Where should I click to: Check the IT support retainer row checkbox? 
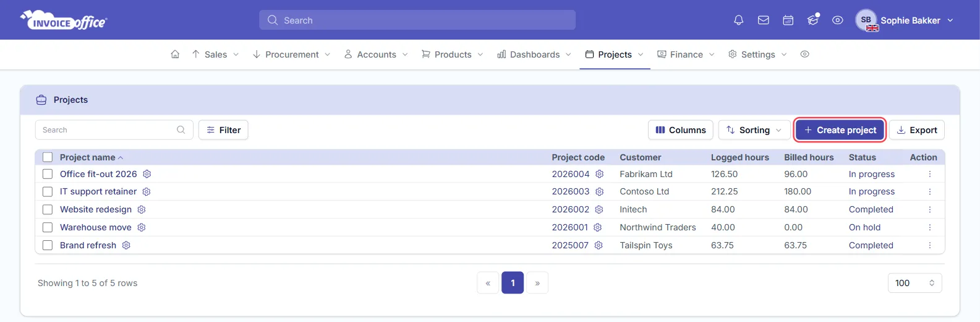point(48,191)
